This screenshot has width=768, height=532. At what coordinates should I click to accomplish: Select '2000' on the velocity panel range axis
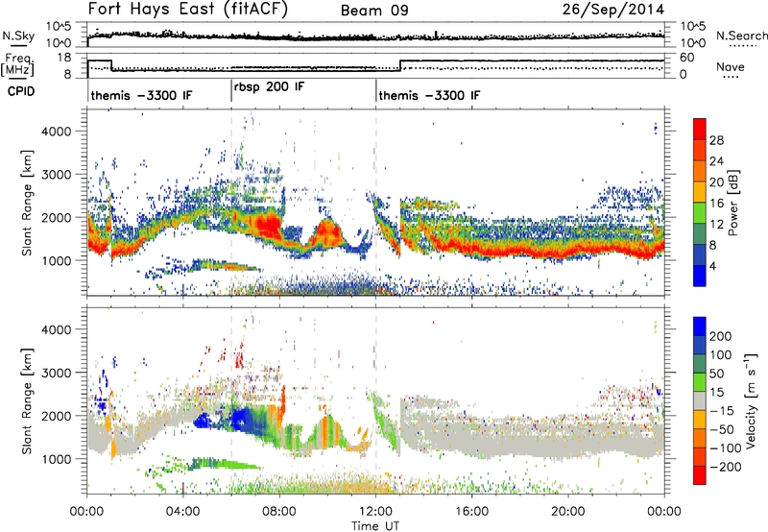(57, 416)
